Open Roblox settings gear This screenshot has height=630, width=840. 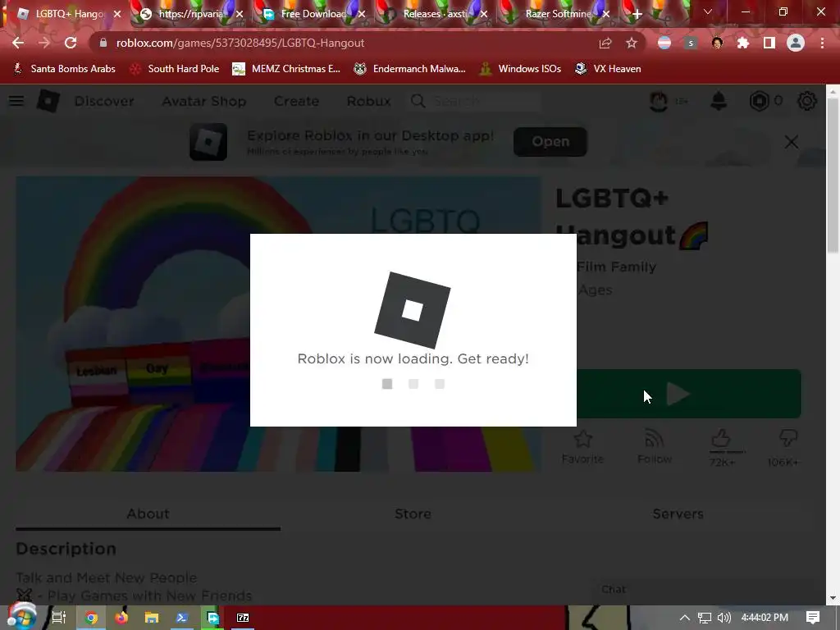(x=807, y=101)
